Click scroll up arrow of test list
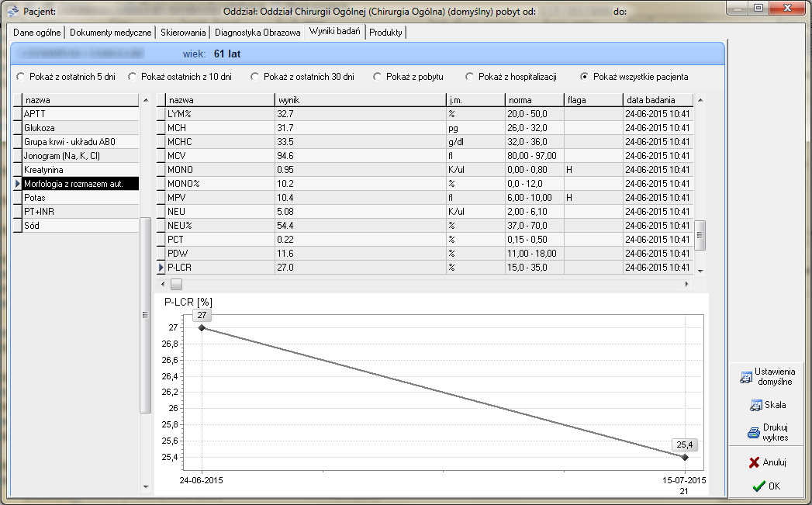 pyautogui.click(x=146, y=100)
